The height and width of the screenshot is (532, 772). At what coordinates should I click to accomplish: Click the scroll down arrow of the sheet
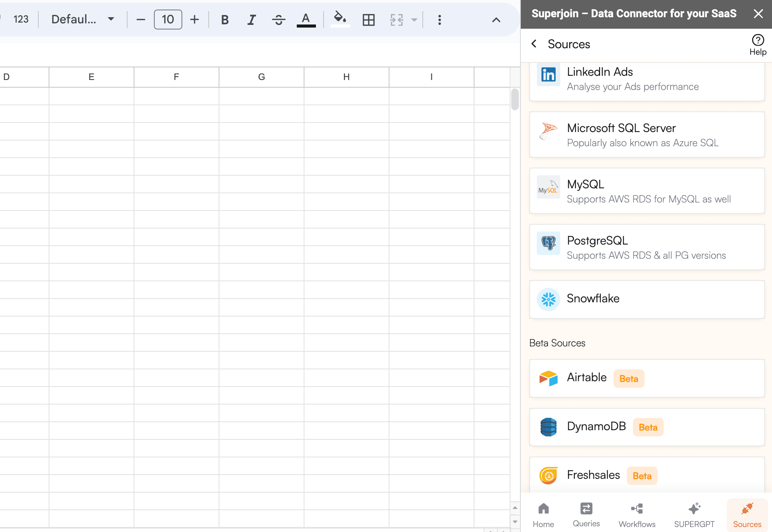(x=515, y=521)
